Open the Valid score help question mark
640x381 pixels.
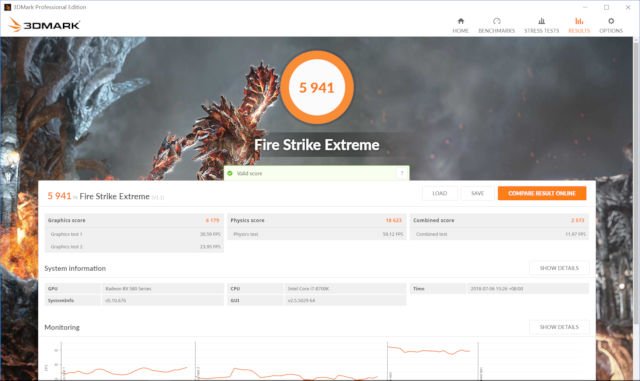[402, 173]
